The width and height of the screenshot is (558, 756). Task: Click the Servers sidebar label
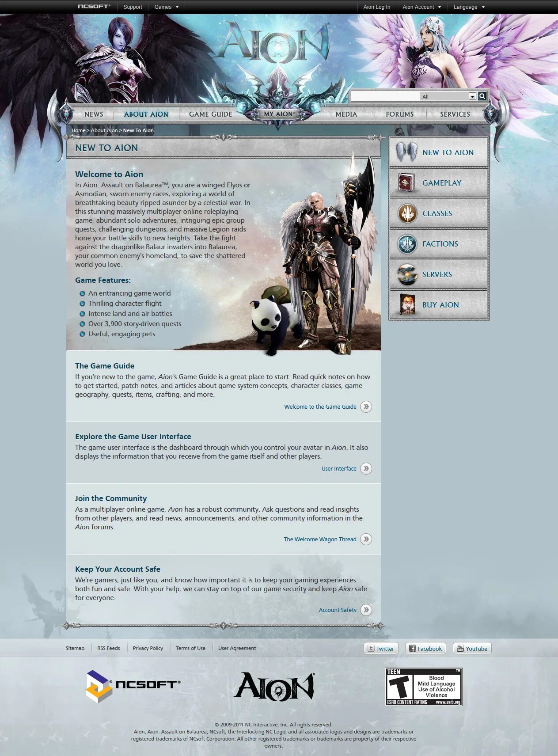[437, 274]
